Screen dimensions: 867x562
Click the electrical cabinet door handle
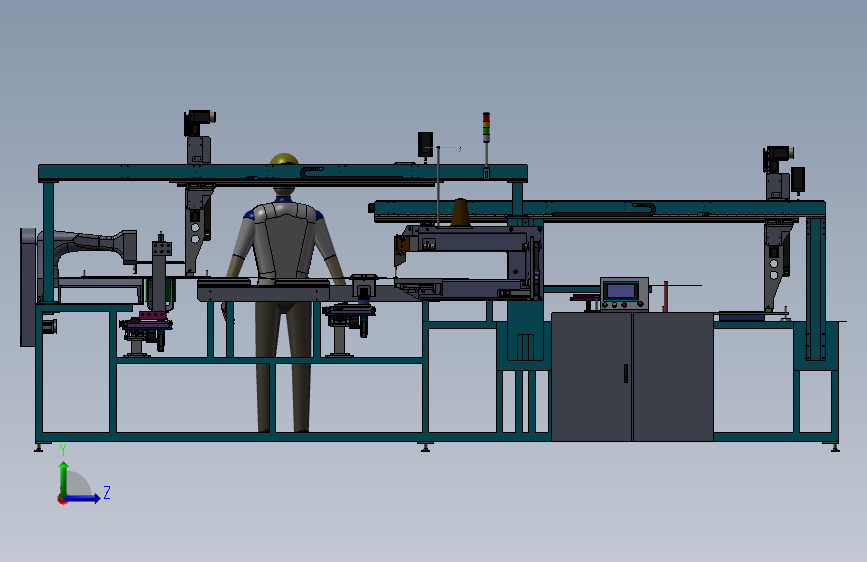(626, 373)
